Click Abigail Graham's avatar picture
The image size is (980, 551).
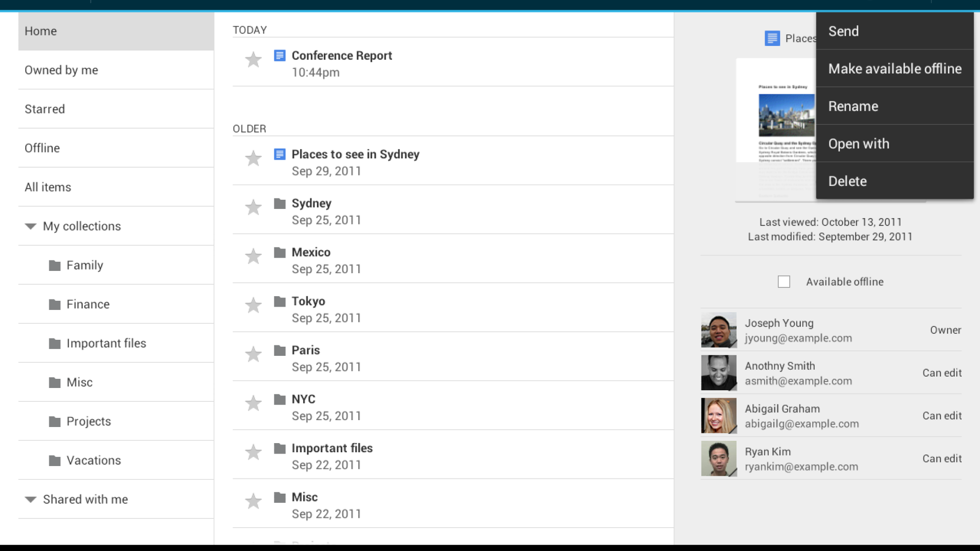click(x=719, y=416)
